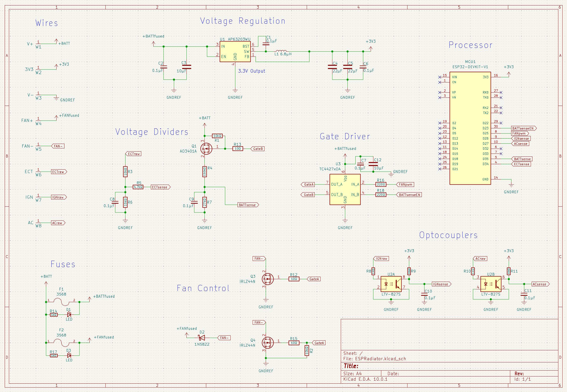Select resistor R16 220Ω
The height and width of the screenshot is (392, 567).
(381, 184)
